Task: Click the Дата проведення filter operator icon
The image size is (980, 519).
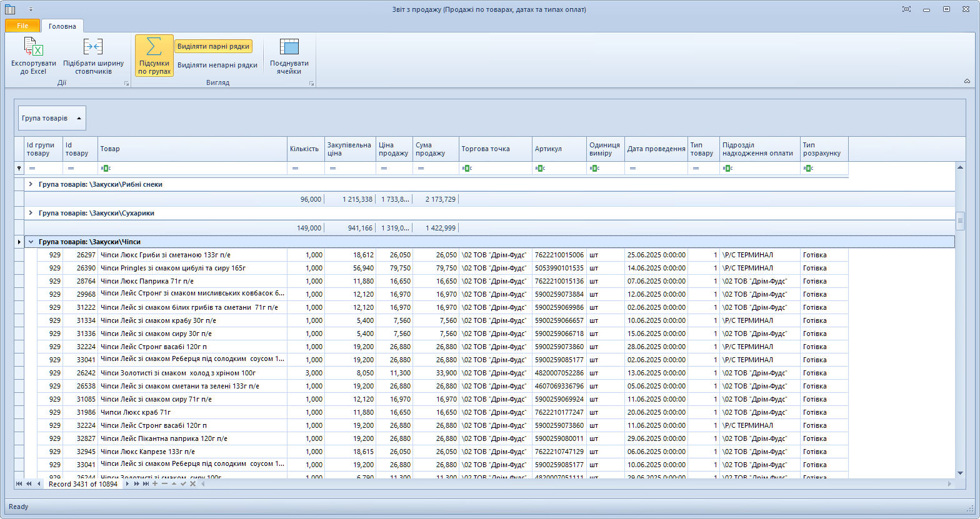Action: point(632,169)
